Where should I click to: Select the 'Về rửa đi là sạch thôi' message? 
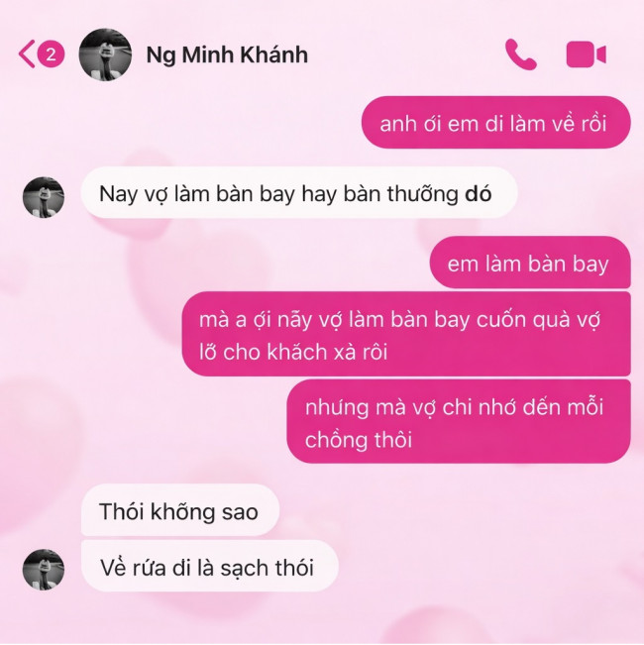pyautogui.click(x=210, y=567)
